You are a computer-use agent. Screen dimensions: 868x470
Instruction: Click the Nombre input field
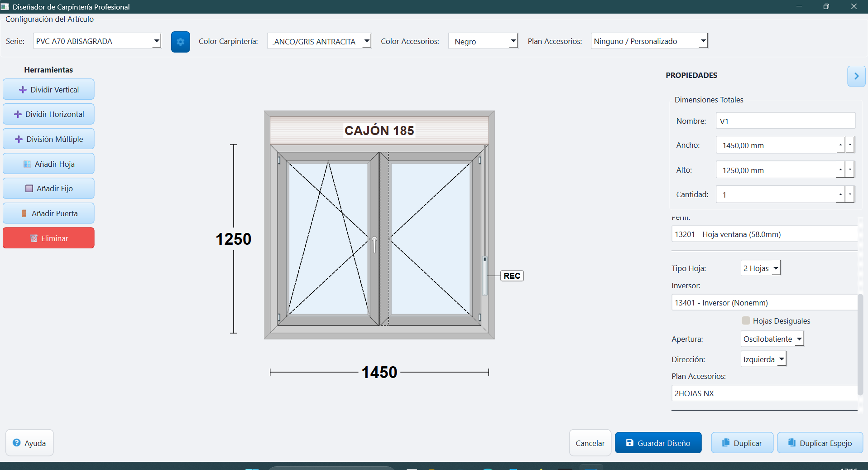pos(785,121)
